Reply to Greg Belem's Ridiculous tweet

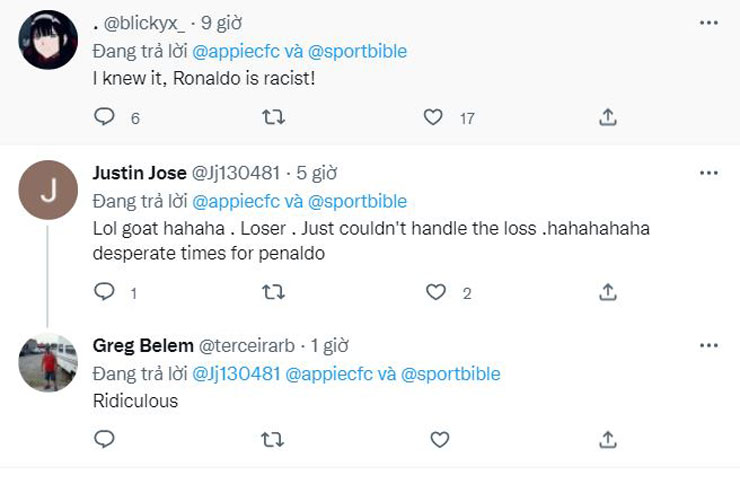105,439
